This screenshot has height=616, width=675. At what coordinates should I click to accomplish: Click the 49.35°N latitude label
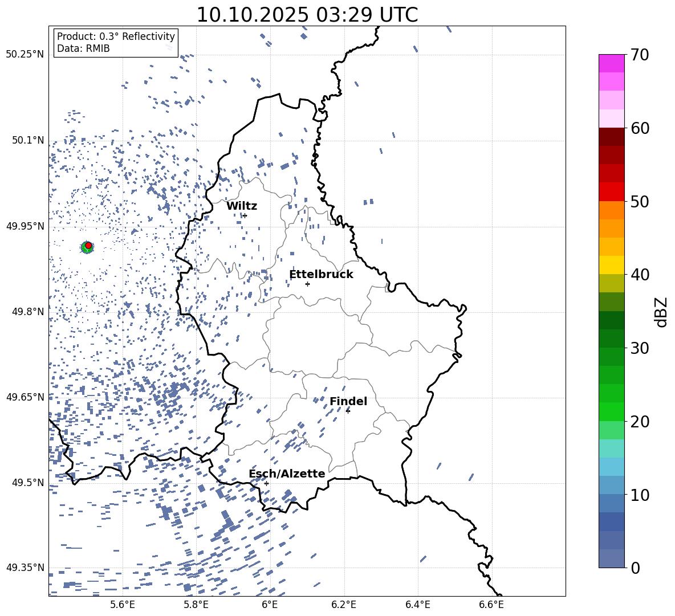coord(25,568)
